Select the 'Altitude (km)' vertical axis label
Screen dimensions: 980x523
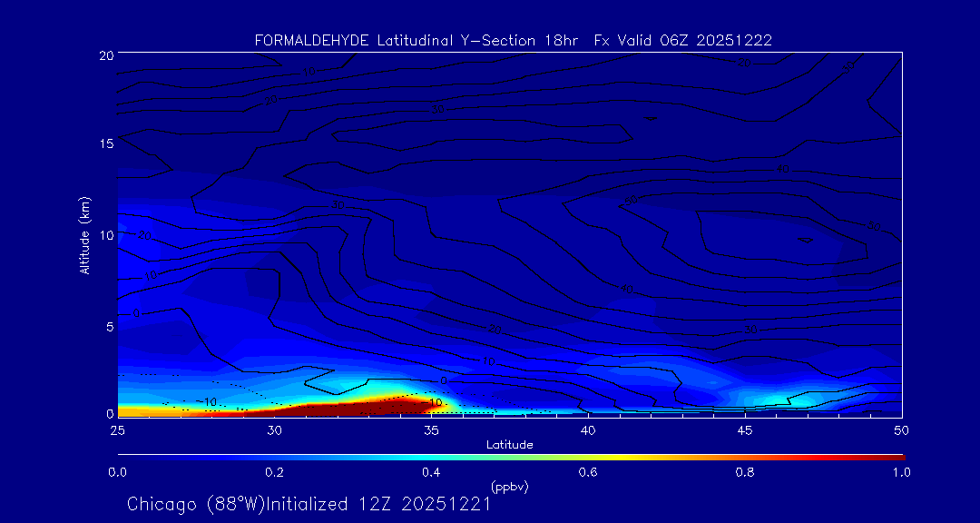point(84,235)
